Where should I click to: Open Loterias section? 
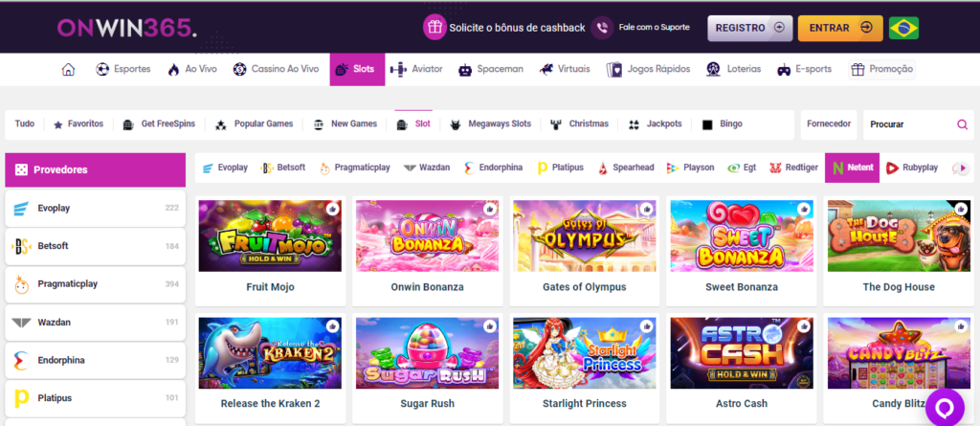(734, 70)
